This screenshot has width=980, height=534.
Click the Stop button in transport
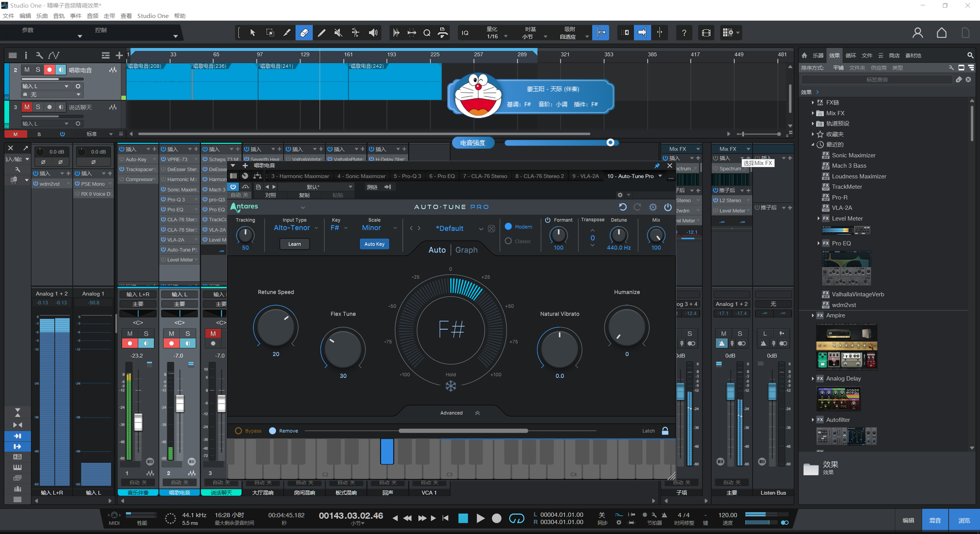pyautogui.click(x=463, y=518)
